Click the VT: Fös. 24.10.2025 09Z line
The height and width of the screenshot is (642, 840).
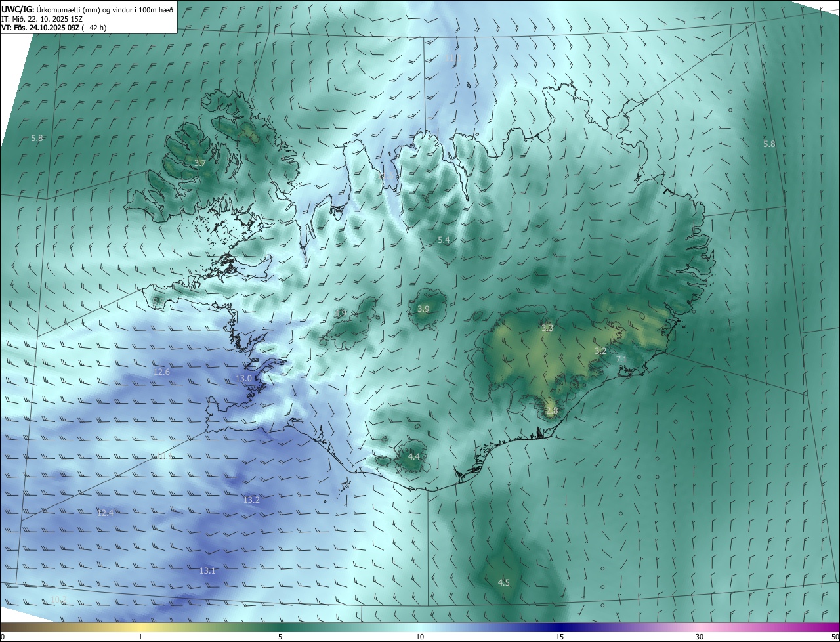(54, 28)
